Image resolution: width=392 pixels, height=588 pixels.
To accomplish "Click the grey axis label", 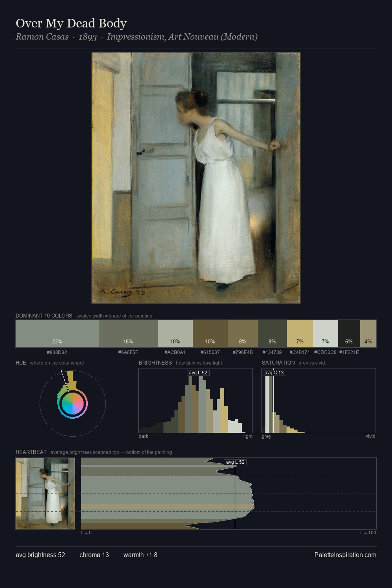I will (267, 436).
